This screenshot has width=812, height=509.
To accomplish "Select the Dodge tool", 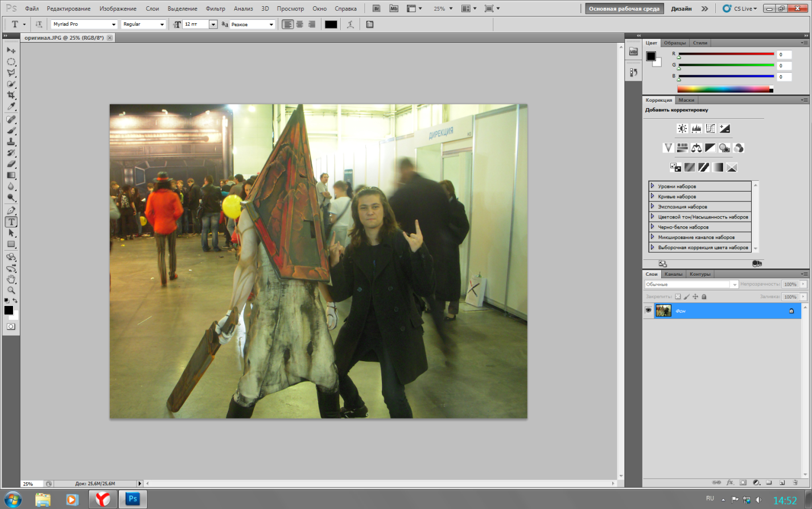I will click(11, 198).
